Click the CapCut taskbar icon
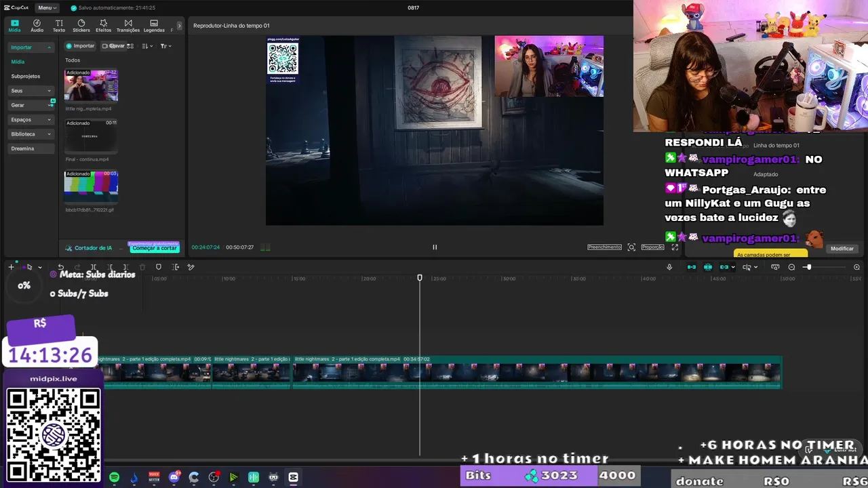868x488 pixels. click(x=293, y=477)
